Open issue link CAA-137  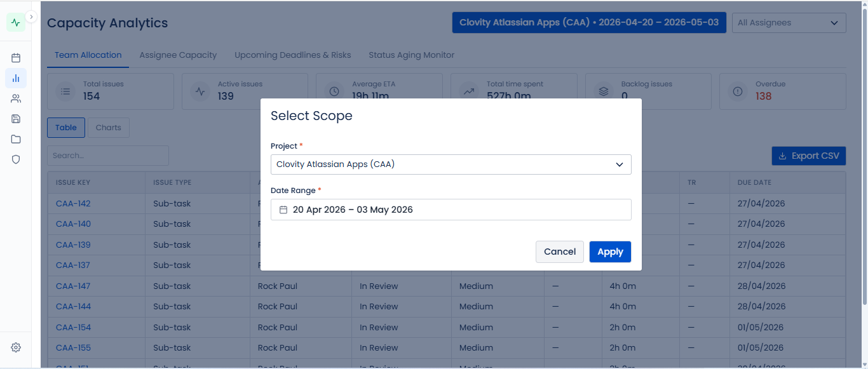click(x=73, y=265)
